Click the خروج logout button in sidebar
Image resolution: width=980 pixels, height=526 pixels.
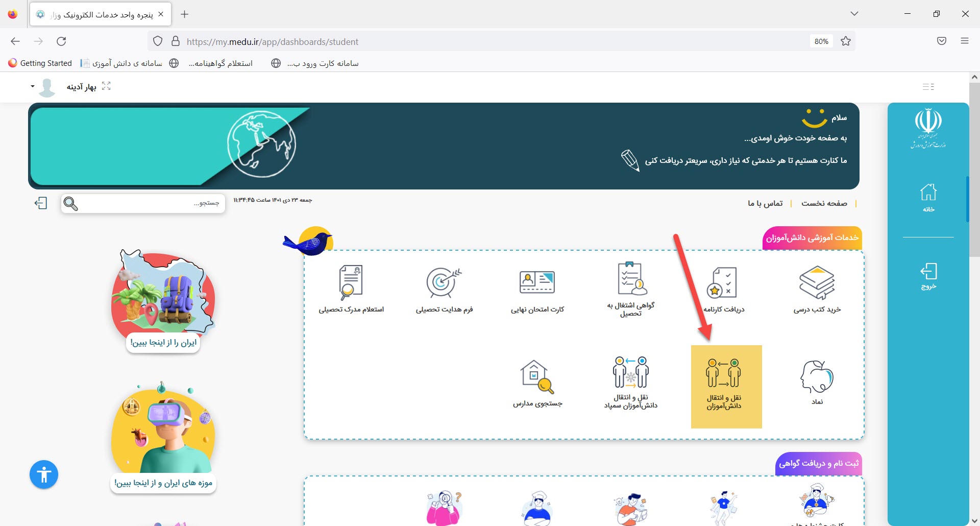[928, 276]
